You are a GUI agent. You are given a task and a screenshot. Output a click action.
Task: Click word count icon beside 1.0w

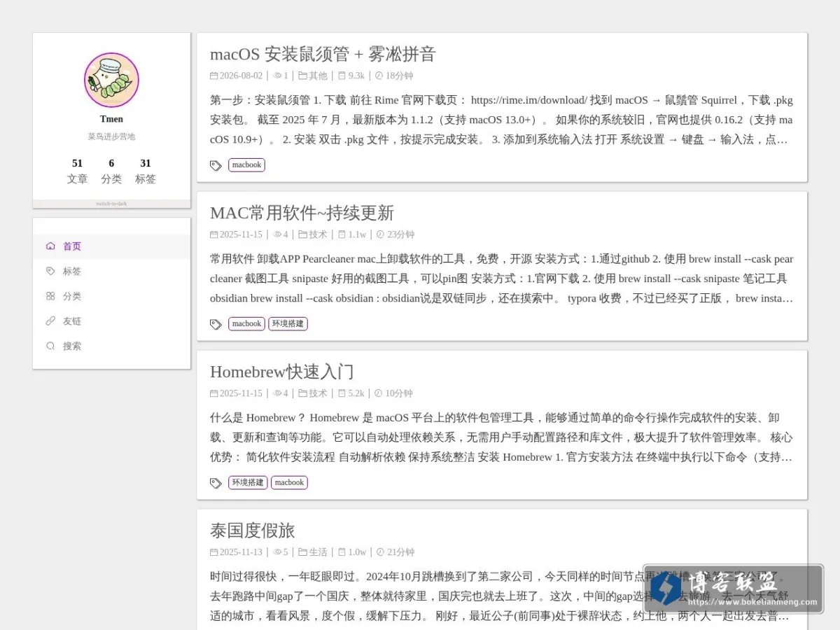click(342, 552)
